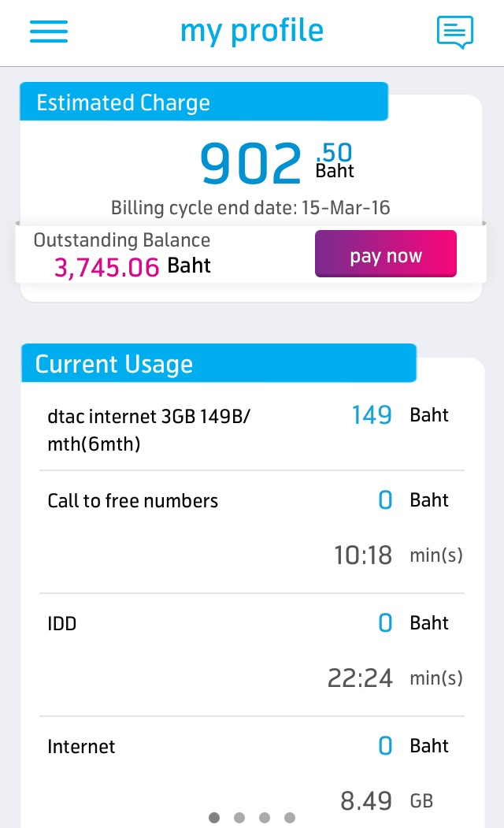The image size is (504, 828).
Task: Go to the second page dot
Action: tap(239, 818)
